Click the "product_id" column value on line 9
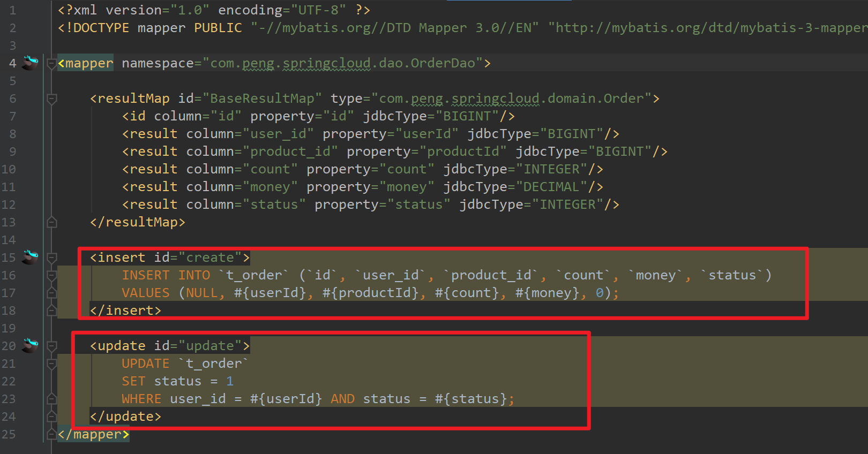The height and width of the screenshot is (454, 868). point(290,152)
